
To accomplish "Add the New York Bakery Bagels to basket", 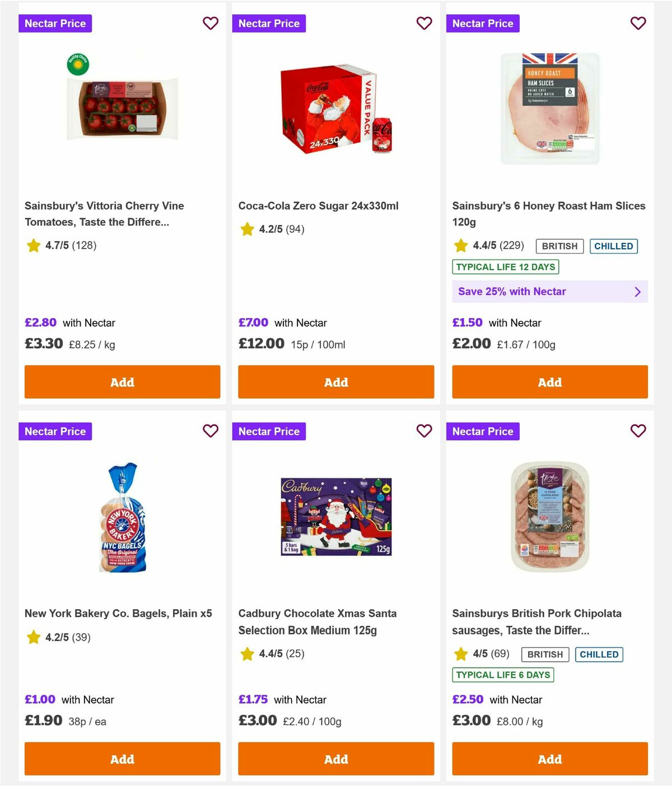I will point(122,759).
